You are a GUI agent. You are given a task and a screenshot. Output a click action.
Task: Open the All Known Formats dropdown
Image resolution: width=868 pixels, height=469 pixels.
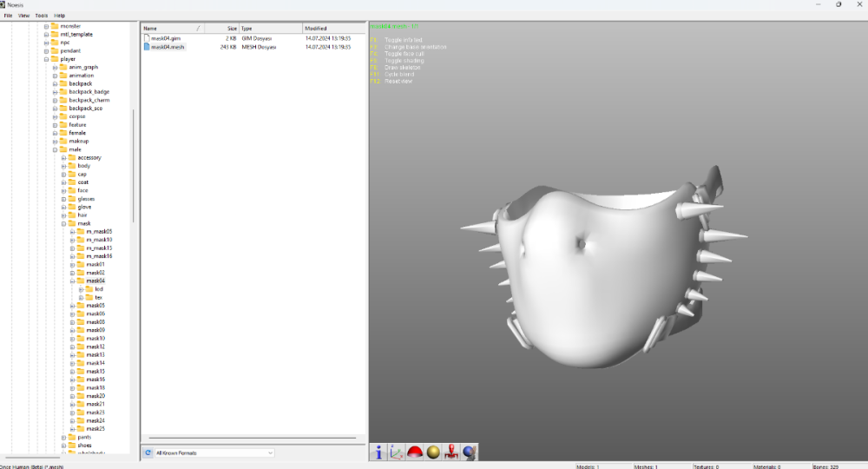click(270, 452)
